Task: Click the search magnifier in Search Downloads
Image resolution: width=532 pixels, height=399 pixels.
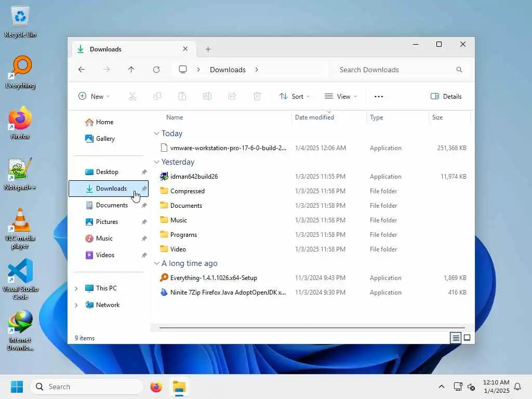Action: (459, 70)
